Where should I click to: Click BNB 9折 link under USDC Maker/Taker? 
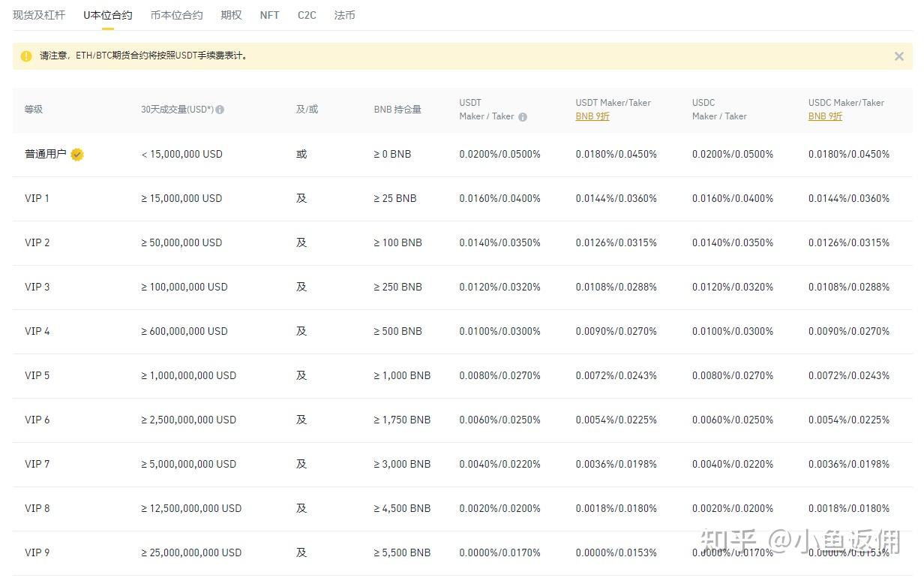[x=825, y=116]
